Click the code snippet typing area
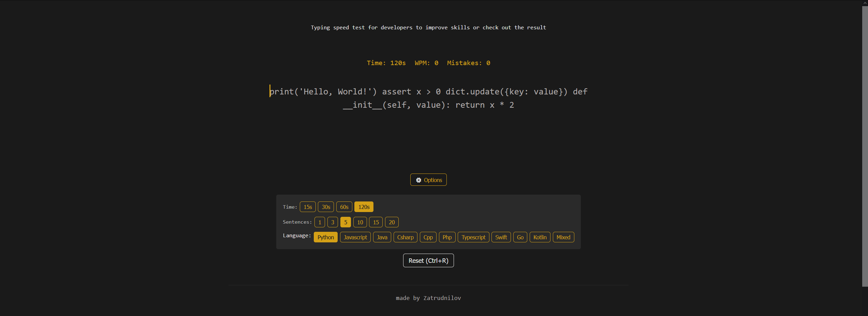 428,98
